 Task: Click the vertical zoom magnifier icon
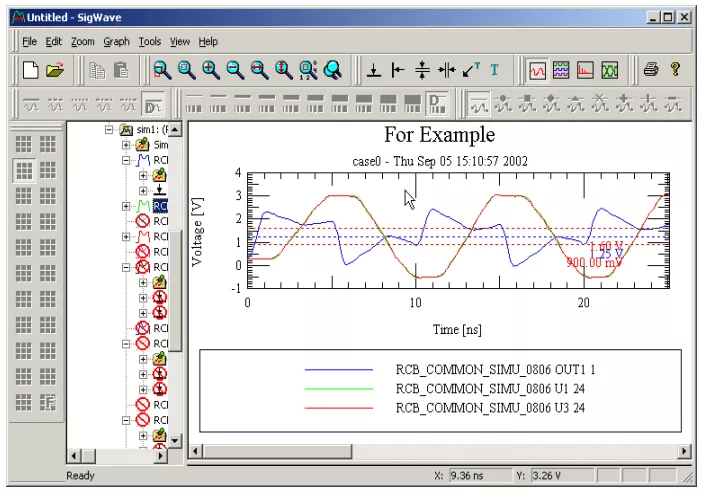[283, 70]
